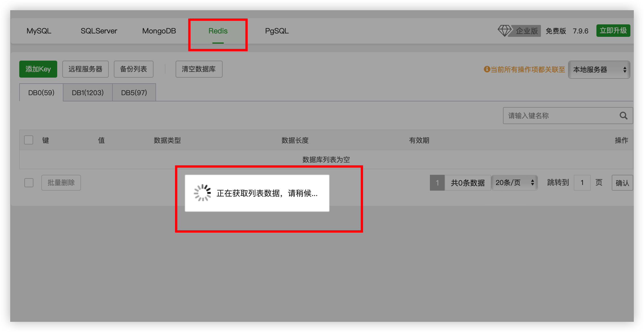The image size is (644, 332).
Task: Click the 跳转到 page number input
Action: (582, 183)
